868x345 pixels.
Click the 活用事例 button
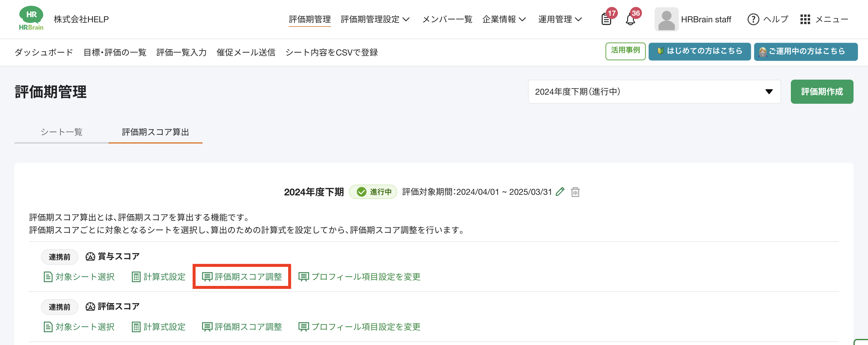(625, 51)
